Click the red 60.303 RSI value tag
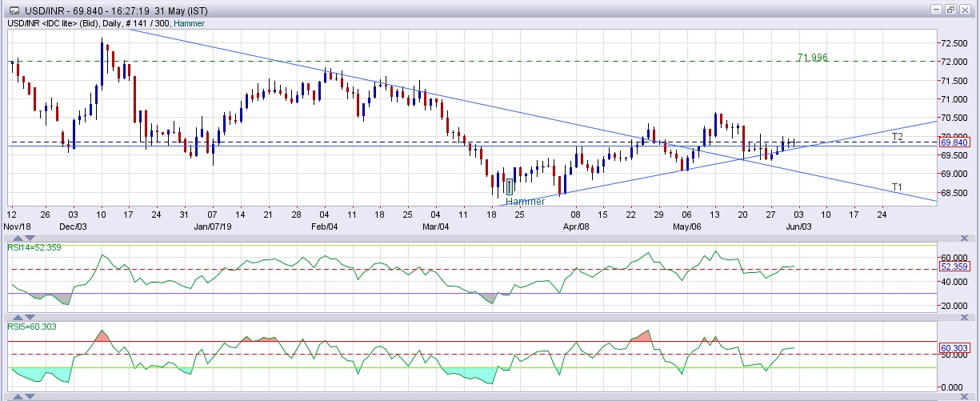 click(956, 348)
